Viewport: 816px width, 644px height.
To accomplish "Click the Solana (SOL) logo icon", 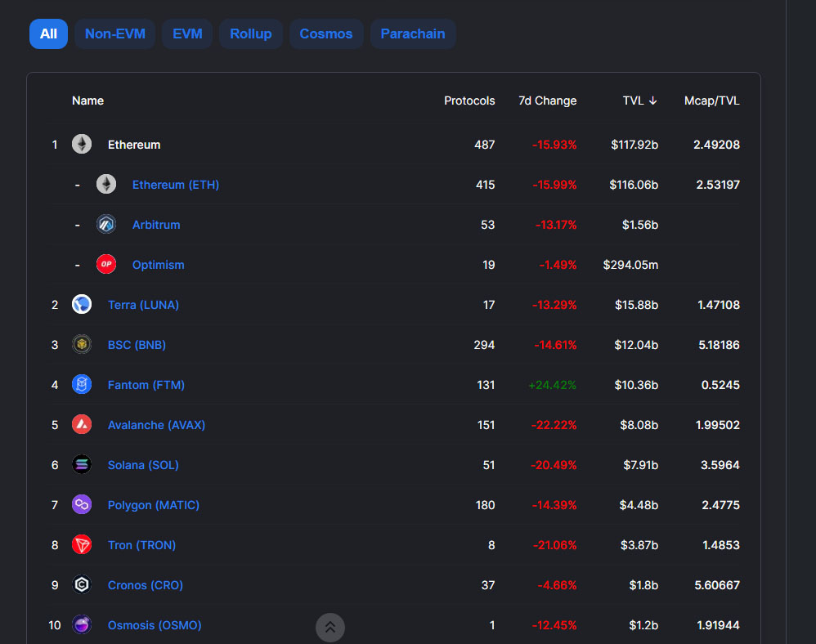I will click(x=82, y=464).
